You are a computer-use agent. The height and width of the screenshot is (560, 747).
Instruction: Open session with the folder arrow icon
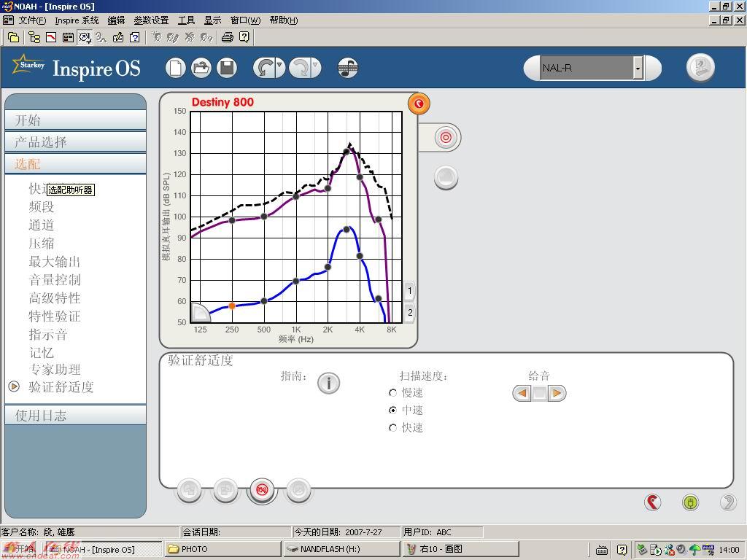coord(201,68)
